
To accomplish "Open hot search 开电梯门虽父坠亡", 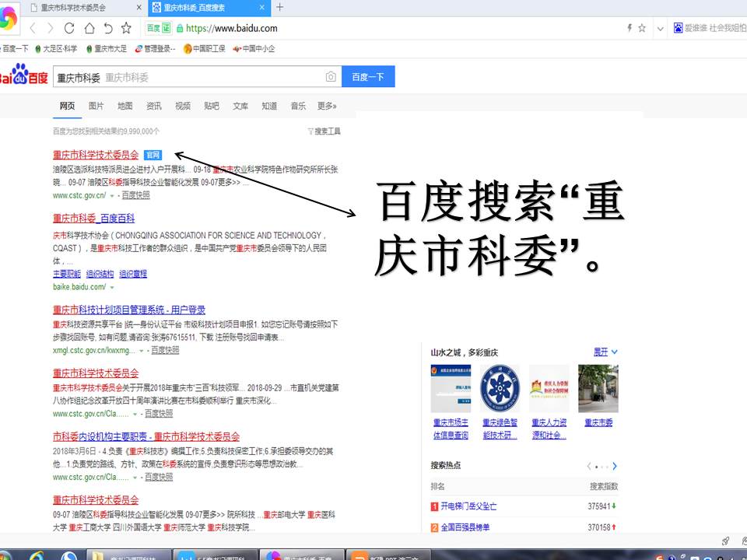I will point(468,506).
